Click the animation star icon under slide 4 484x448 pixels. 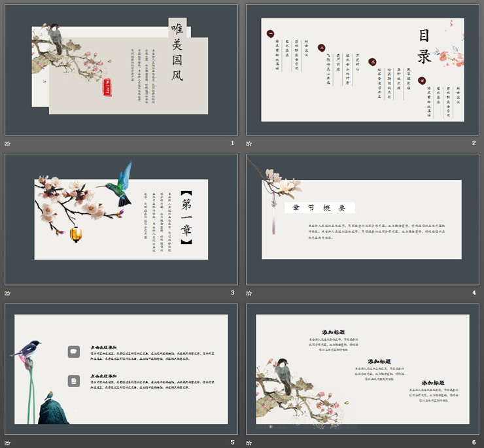pyautogui.click(x=249, y=292)
